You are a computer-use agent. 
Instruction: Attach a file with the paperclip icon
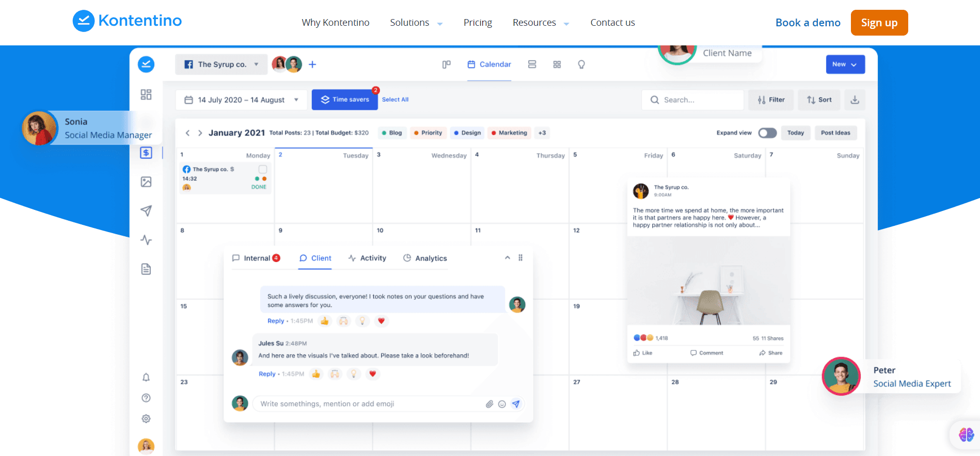[489, 404]
